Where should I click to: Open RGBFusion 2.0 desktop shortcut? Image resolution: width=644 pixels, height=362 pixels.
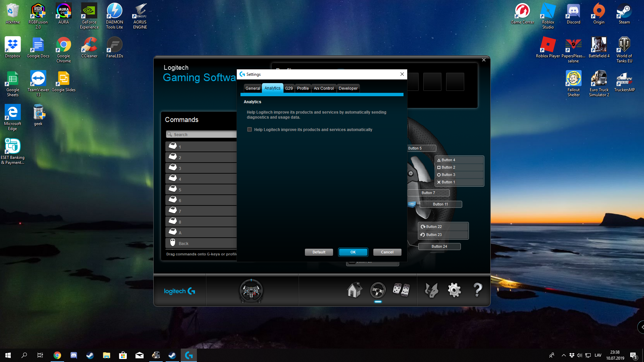(38, 16)
